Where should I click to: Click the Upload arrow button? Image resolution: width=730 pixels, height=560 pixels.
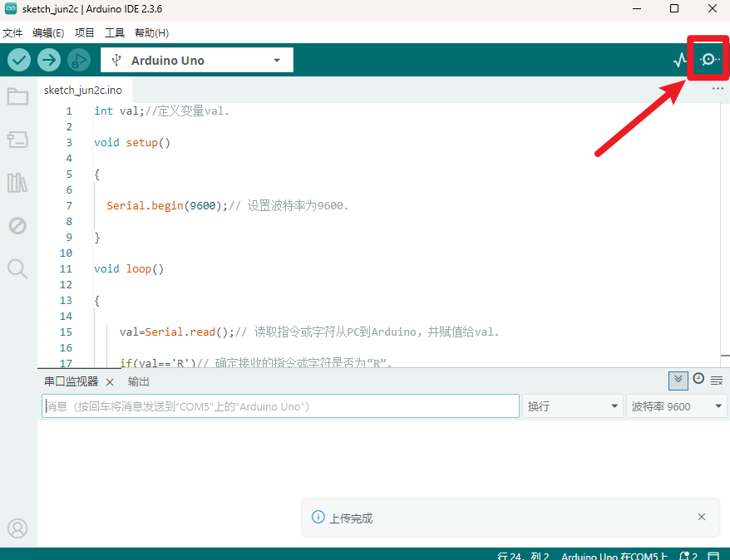coord(49,60)
